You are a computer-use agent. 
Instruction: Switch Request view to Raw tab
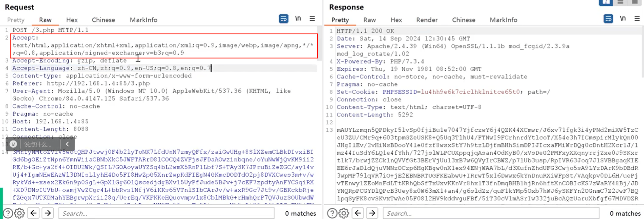coord(45,20)
